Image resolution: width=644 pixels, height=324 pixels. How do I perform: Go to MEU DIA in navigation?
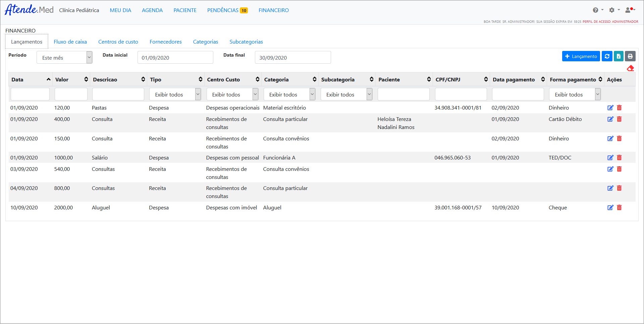click(x=120, y=10)
